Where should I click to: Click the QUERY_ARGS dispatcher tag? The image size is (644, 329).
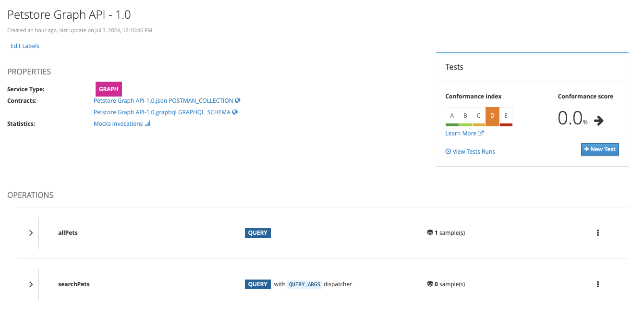pos(304,284)
